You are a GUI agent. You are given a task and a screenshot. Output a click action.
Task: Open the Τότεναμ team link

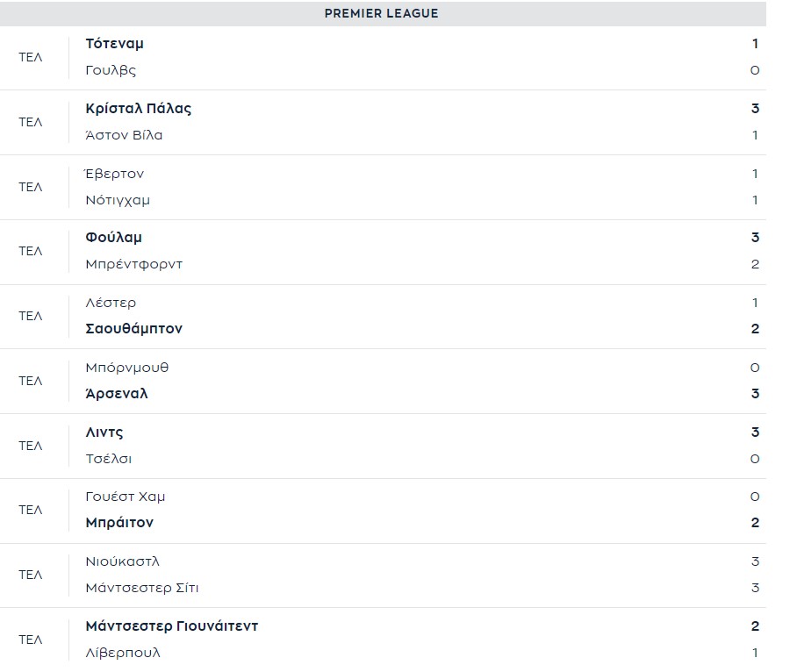(115, 44)
